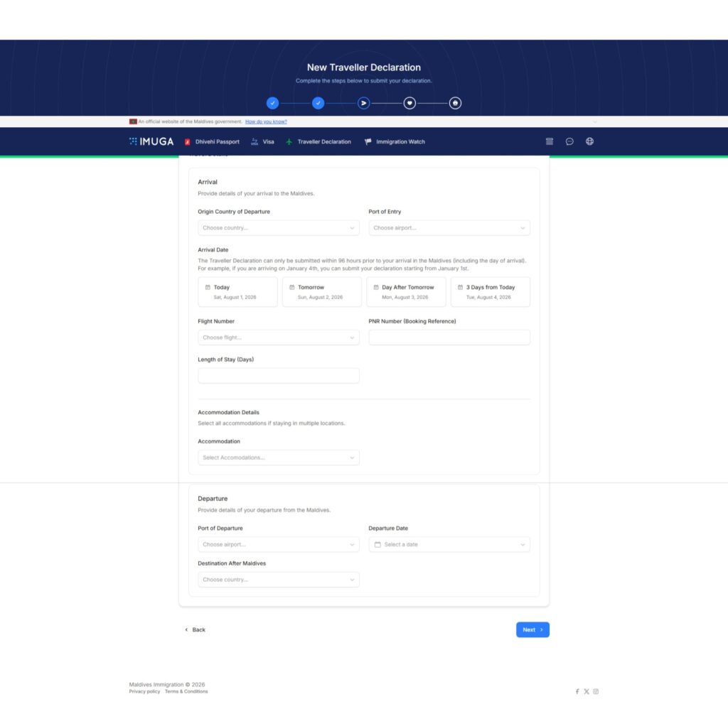
Task: Click the green airplane Traveller Declaration icon
Action: [289, 142]
